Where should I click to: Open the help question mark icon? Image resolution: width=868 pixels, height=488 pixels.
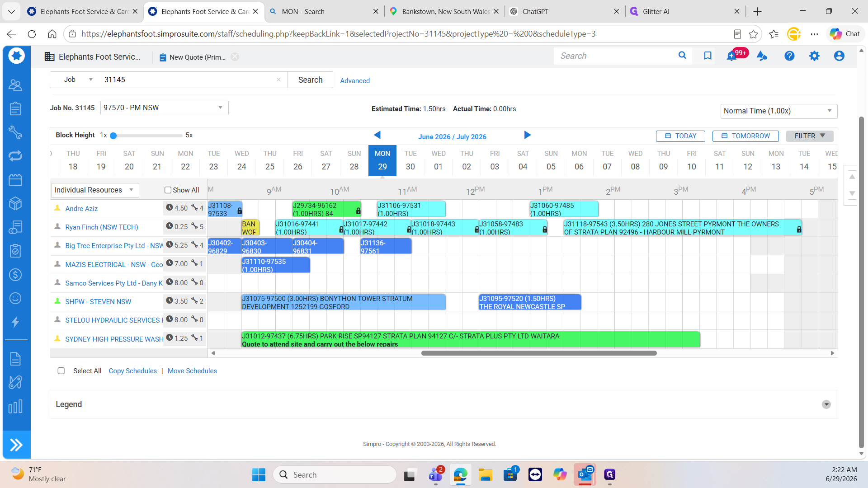(789, 56)
